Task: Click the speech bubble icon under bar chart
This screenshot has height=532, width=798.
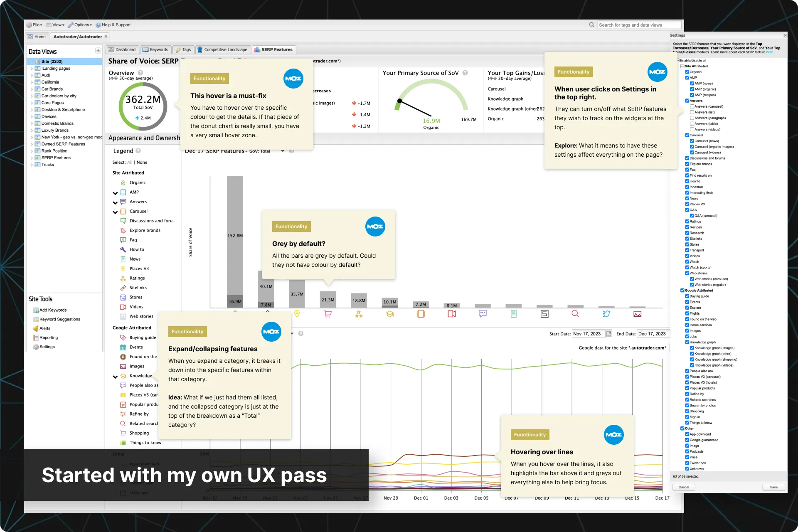Action: click(x=483, y=314)
